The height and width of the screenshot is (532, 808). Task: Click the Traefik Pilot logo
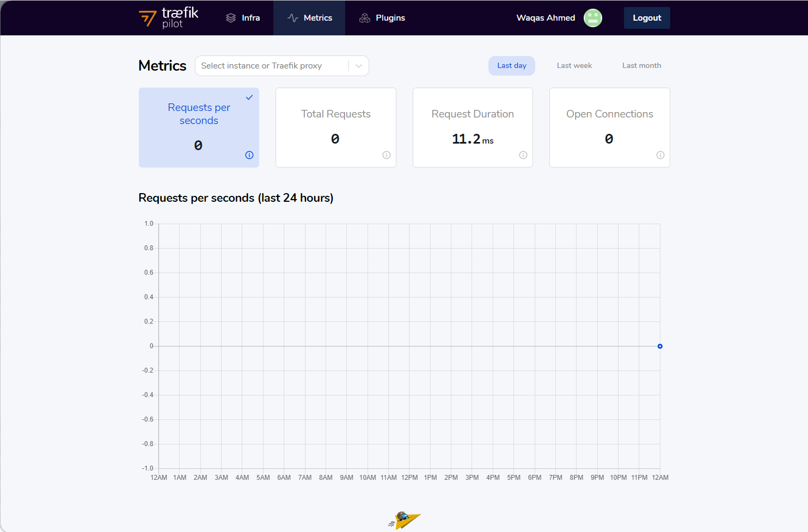click(169, 17)
